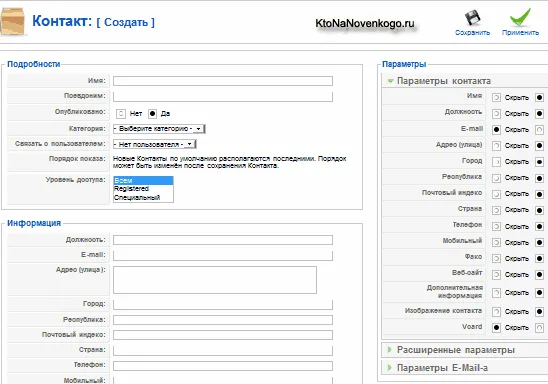Choose Registered in access level list
The image size is (548, 384).
coord(143,189)
